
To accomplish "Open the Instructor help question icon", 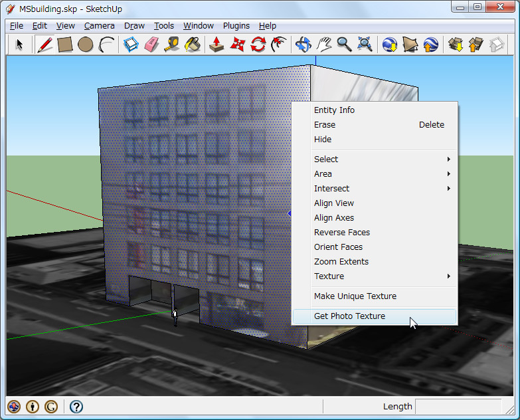I will pyautogui.click(x=76, y=407).
